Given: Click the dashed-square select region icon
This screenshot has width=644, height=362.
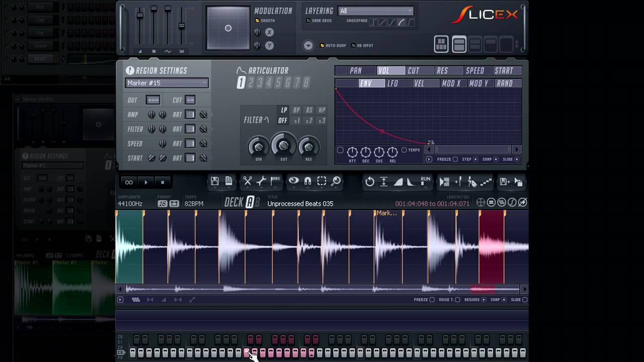Looking at the screenshot, I should coord(321,182).
